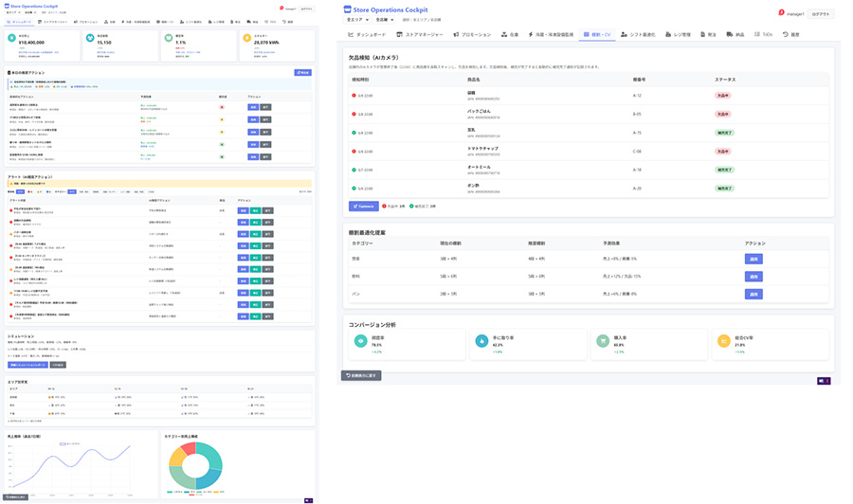Screen dimensions: 853x504
Task: Click the shopping cart icon on 購入率 card
Action: 601,341
